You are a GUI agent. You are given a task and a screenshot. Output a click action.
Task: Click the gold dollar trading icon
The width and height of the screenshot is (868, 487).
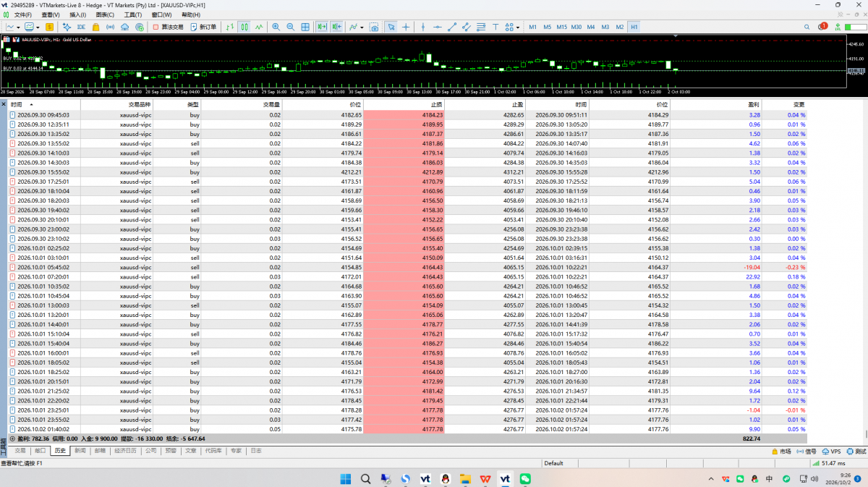click(x=50, y=27)
